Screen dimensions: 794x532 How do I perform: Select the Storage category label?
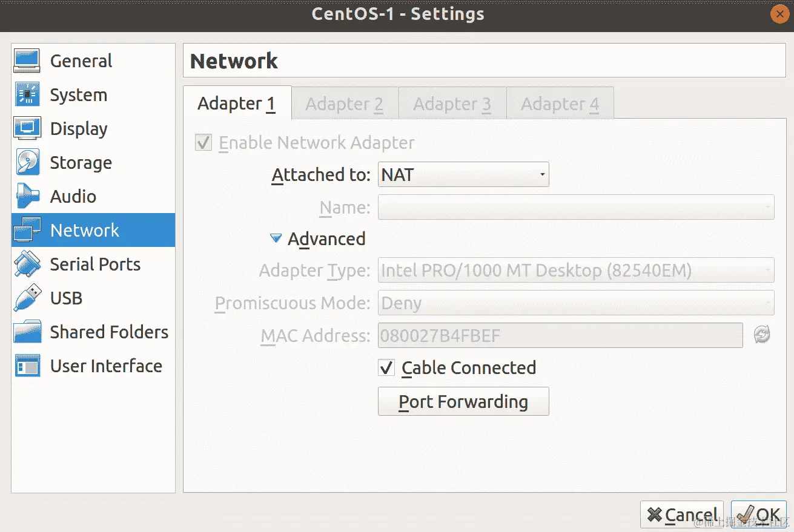point(81,163)
